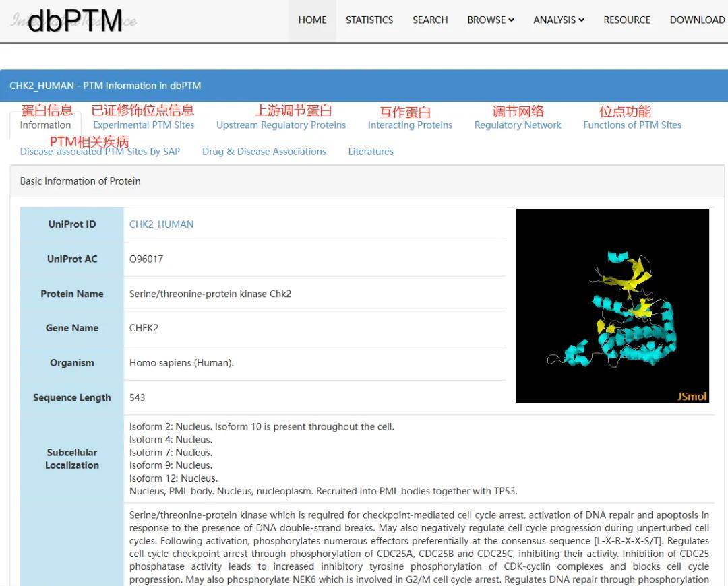The image size is (728, 586).
Task: Go to the STATISTICS page
Action: [369, 20]
